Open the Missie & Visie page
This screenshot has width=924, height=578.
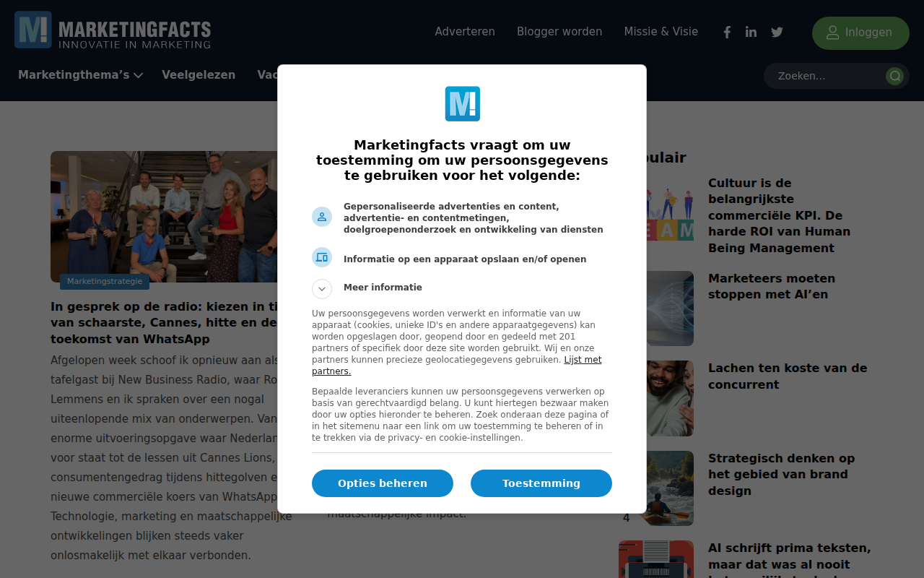(661, 32)
